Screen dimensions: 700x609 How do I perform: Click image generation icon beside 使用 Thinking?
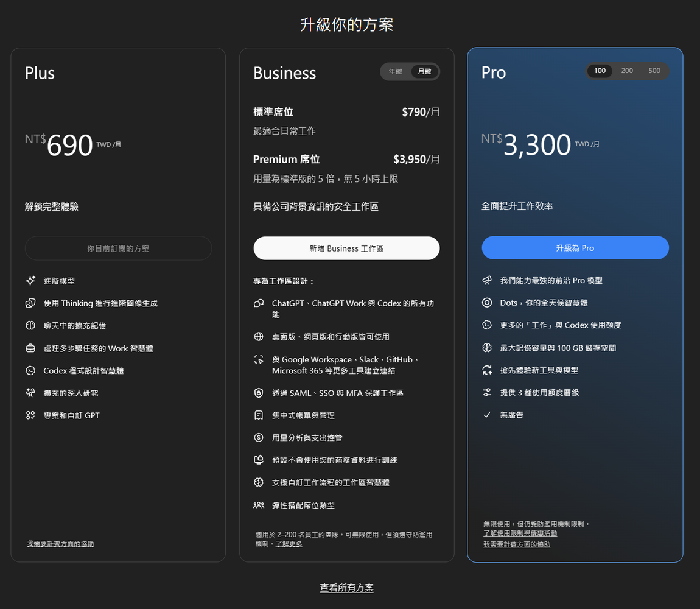(x=30, y=303)
